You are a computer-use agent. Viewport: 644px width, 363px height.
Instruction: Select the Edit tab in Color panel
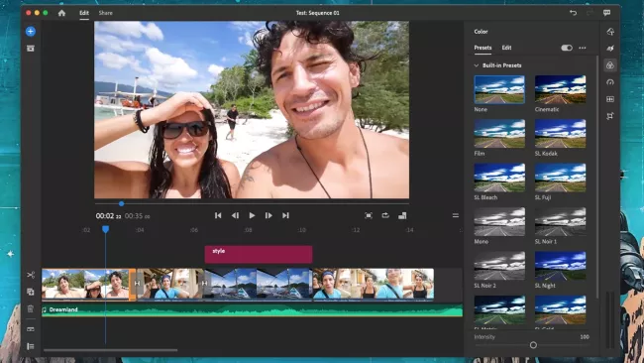click(506, 48)
